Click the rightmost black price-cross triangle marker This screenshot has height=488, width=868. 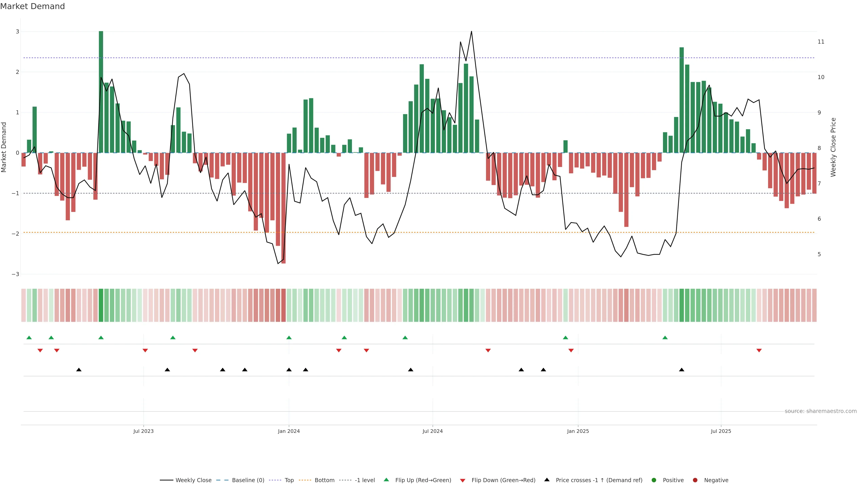[681, 370]
